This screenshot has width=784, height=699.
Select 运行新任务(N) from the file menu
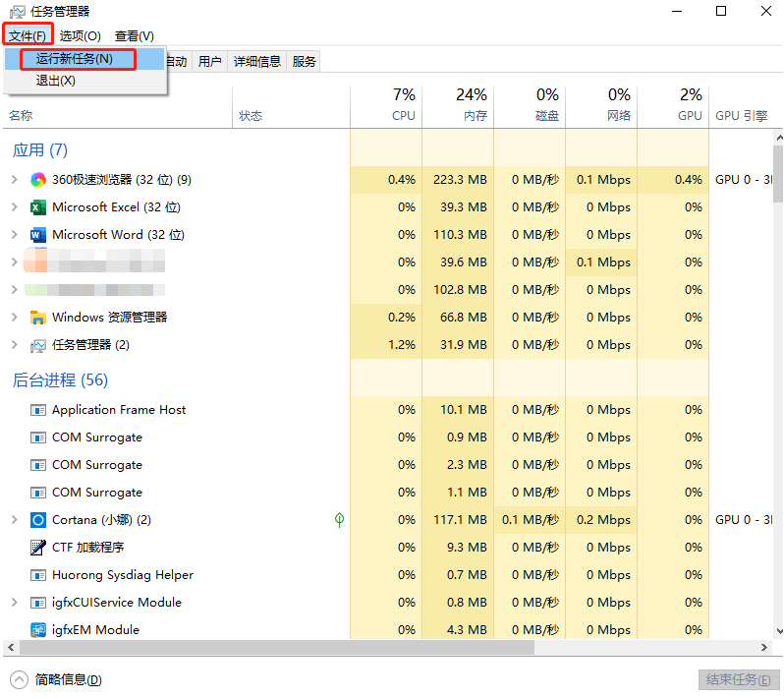click(x=75, y=59)
